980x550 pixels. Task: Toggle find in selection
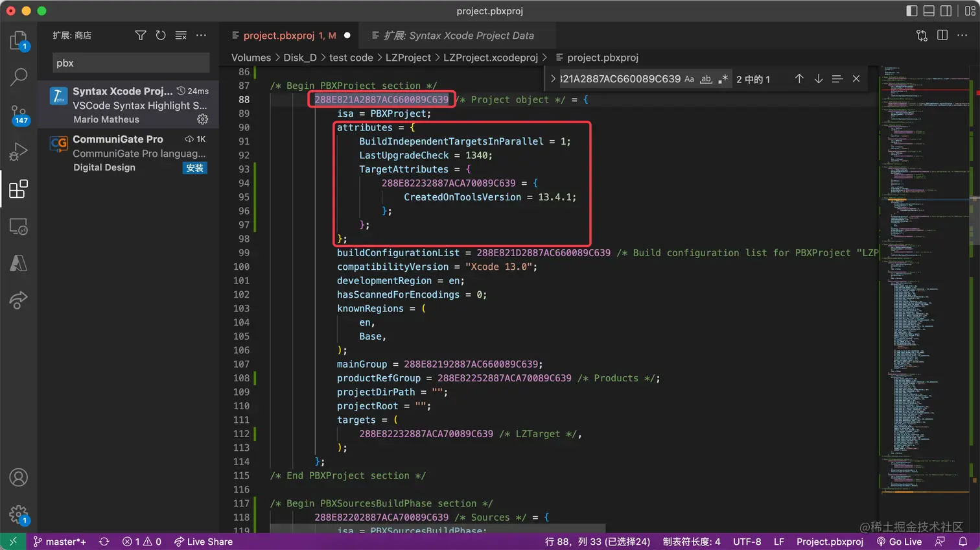pyautogui.click(x=837, y=78)
